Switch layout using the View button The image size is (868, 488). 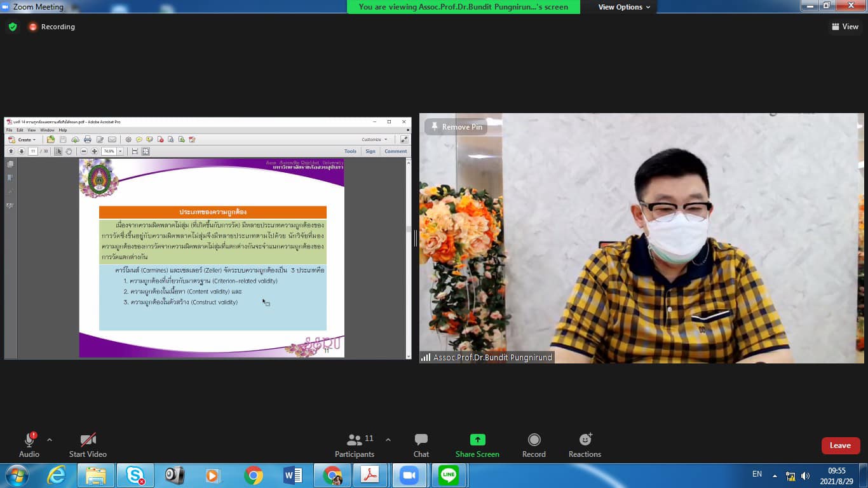coord(844,27)
